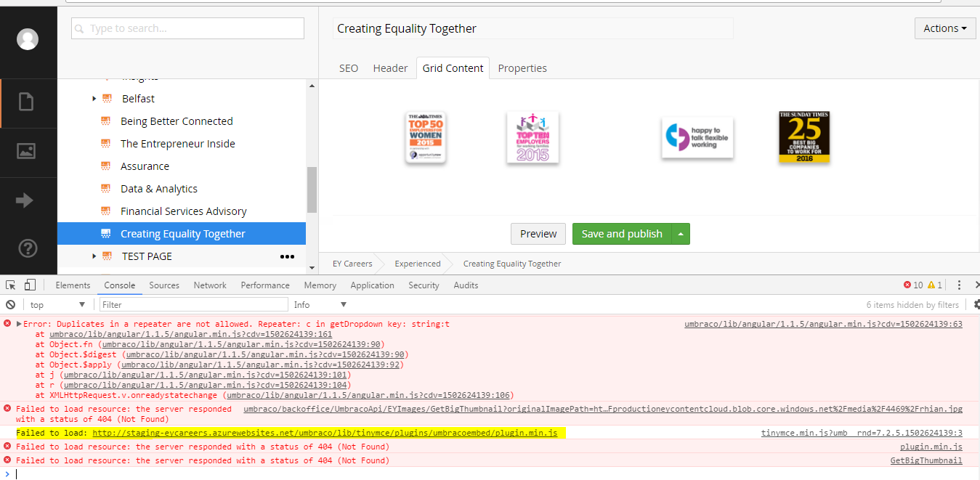Open DevTools three-dot customize menu
This screenshot has width=980, height=480.
(960, 285)
